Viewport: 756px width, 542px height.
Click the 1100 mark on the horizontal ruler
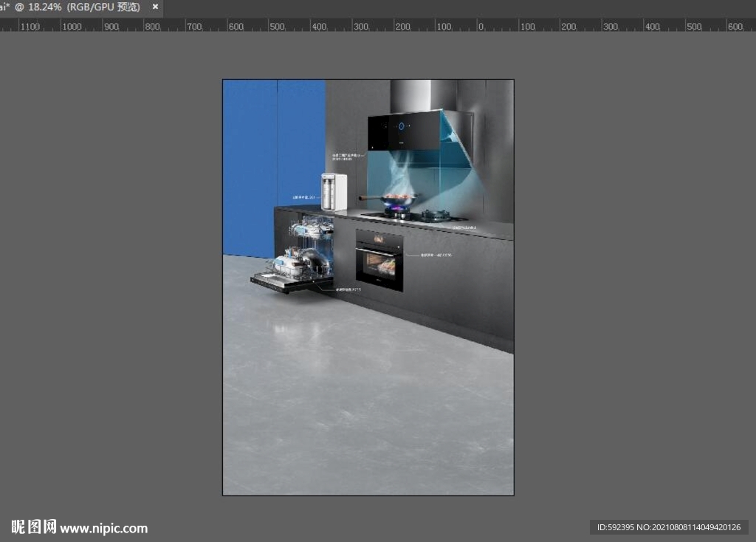(x=30, y=27)
